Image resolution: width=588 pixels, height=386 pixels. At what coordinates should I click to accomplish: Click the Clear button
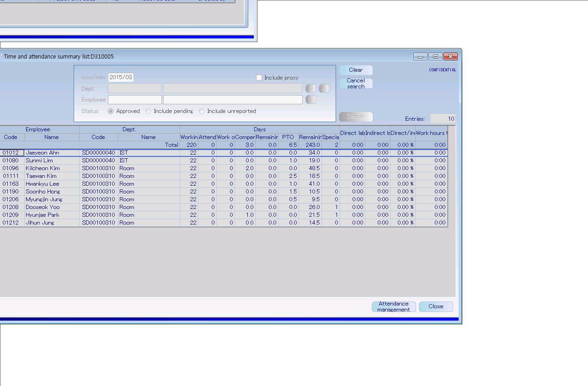pos(356,70)
